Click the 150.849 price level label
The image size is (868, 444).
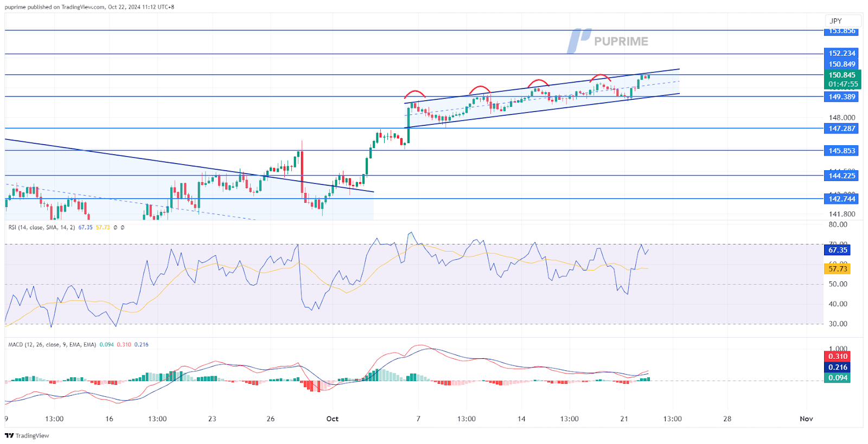click(842, 64)
